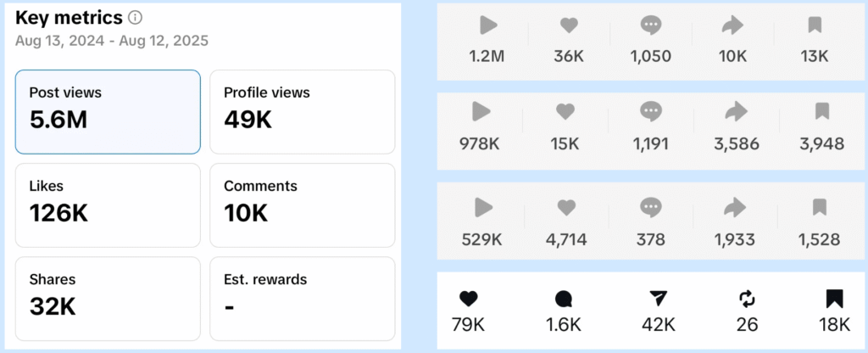This screenshot has width=868, height=353.
Task: Click the heart icon above 36K
Action: pyautogui.click(x=569, y=25)
